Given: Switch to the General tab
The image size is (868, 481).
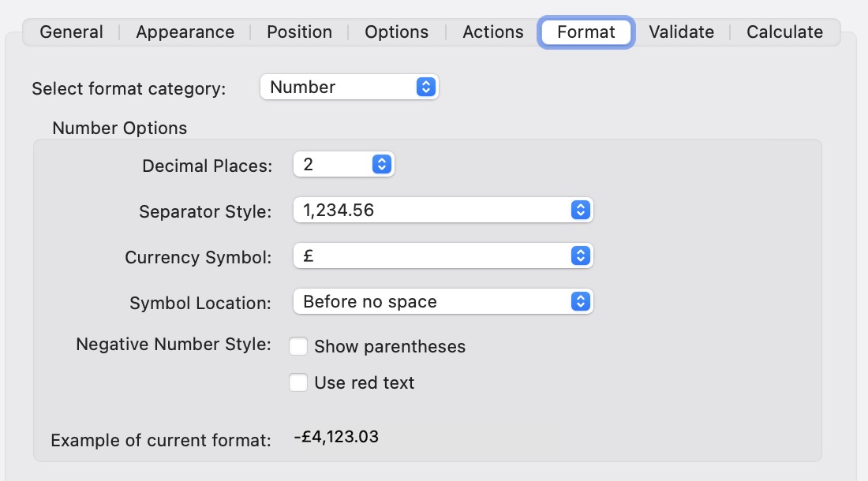Looking at the screenshot, I should coord(71,32).
